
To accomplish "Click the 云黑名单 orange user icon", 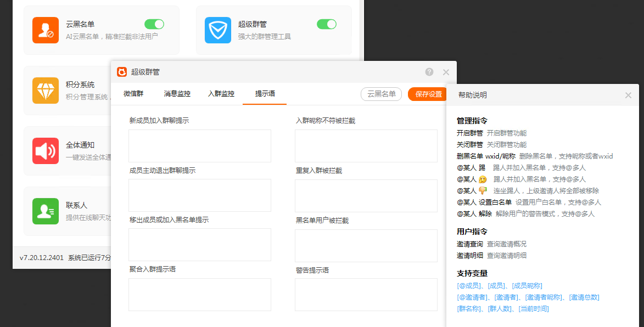I will click(45, 30).
